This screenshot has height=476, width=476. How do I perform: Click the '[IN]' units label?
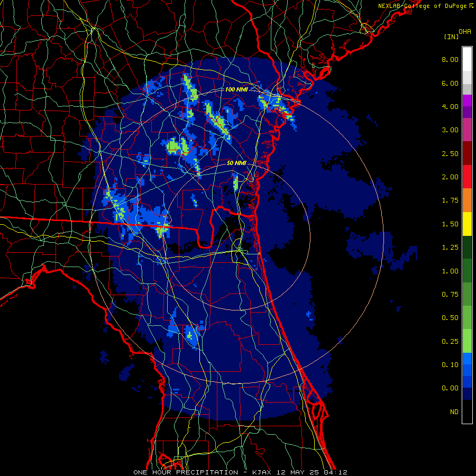tap(452, 36)
